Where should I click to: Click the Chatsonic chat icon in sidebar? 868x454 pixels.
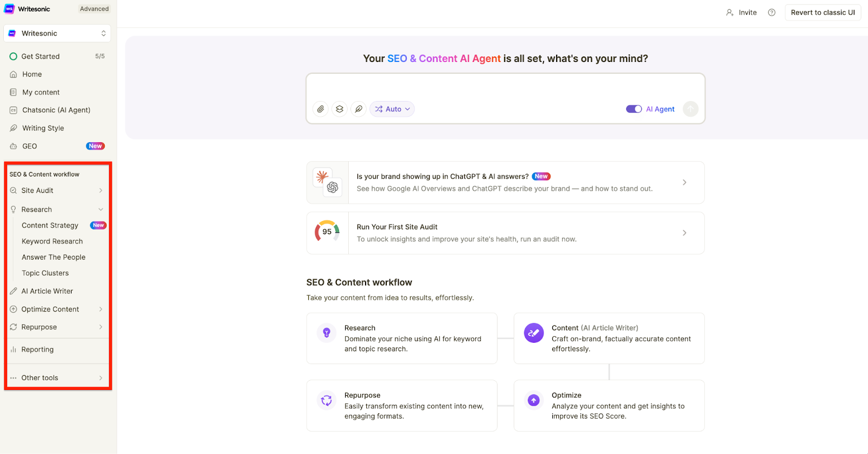click(x=14, y=110)
